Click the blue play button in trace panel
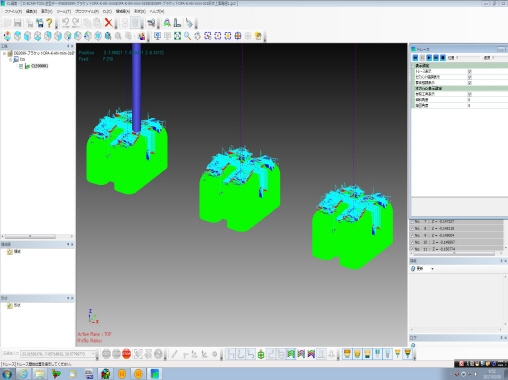Viewport: 508px width, 380px height. click(x=429, y=58)
